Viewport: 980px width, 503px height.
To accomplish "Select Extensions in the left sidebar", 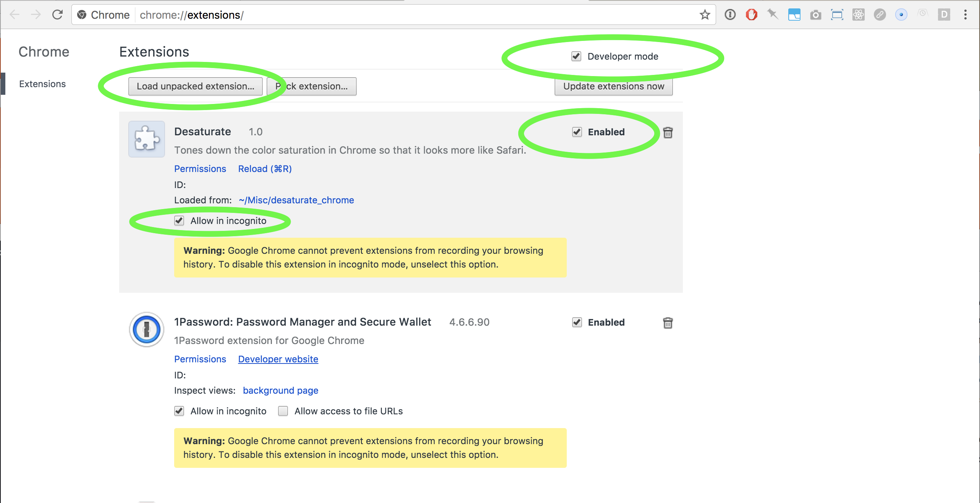I will coord(42,84).
